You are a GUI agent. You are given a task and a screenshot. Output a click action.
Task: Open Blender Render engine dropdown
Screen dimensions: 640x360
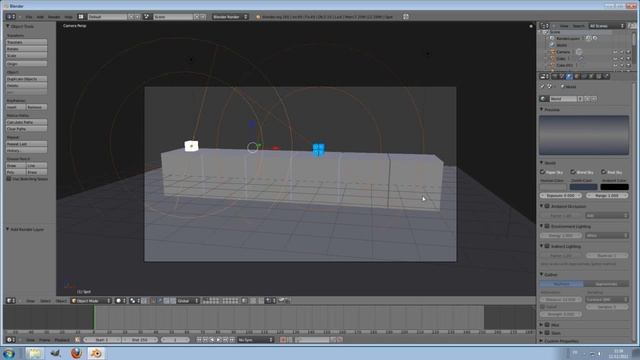(x=230, y=17)
